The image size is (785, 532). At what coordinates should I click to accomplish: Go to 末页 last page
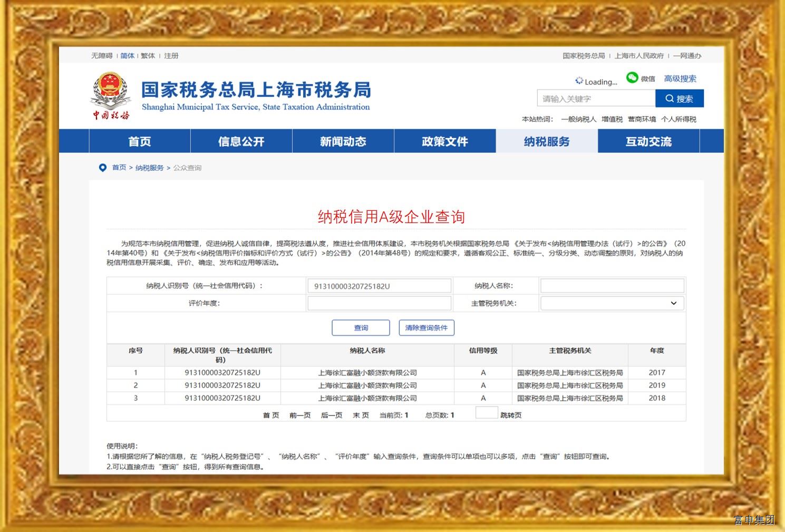point(361,415)
